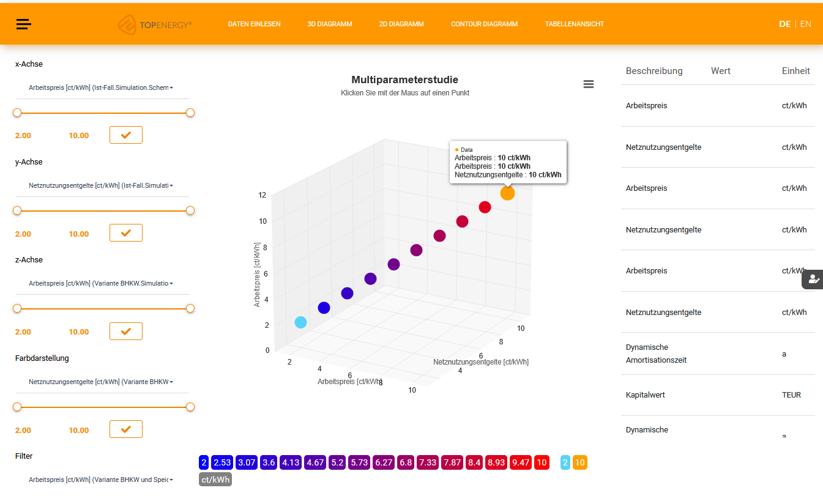Select the red 10 color legend swatch
This screenshot has height=504, width=823.
[541, 462]
